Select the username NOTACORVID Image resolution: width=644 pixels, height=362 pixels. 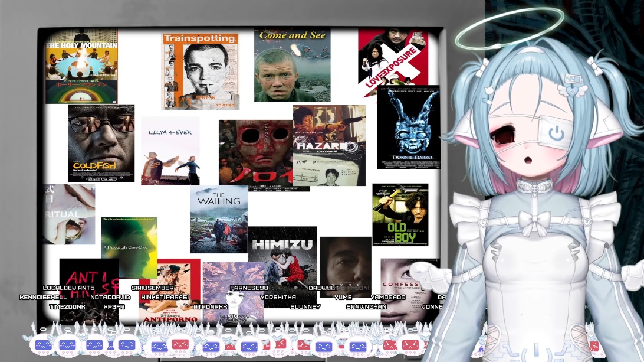(110, 298)
